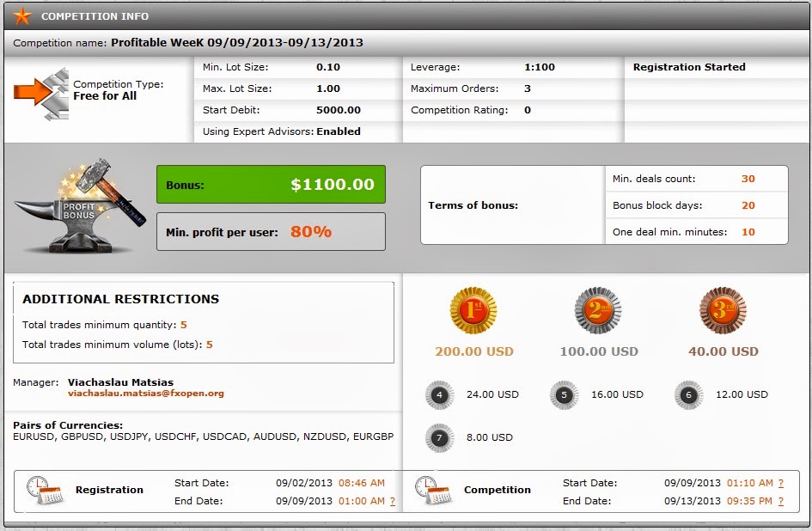Screen dimensions: 812x531
Task: Click Competition start time 01:10 AM
Action: [x=750, y=484]
